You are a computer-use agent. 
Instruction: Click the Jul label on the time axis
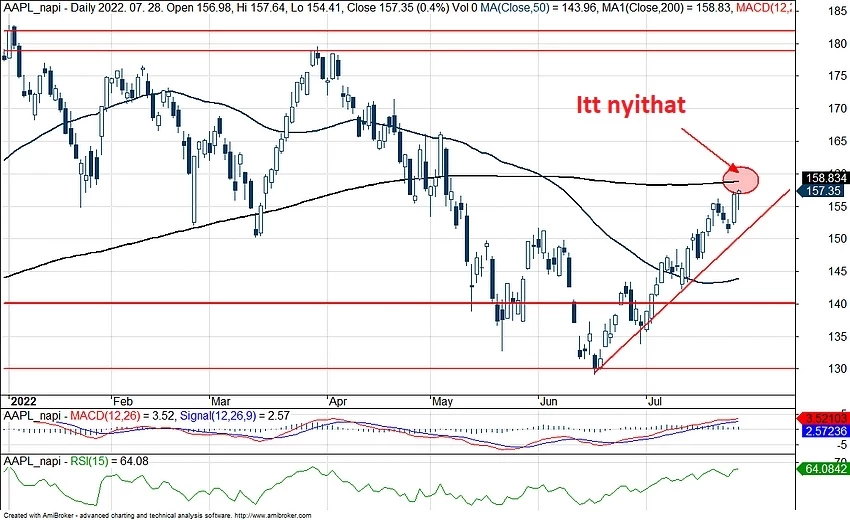(655, 402)
